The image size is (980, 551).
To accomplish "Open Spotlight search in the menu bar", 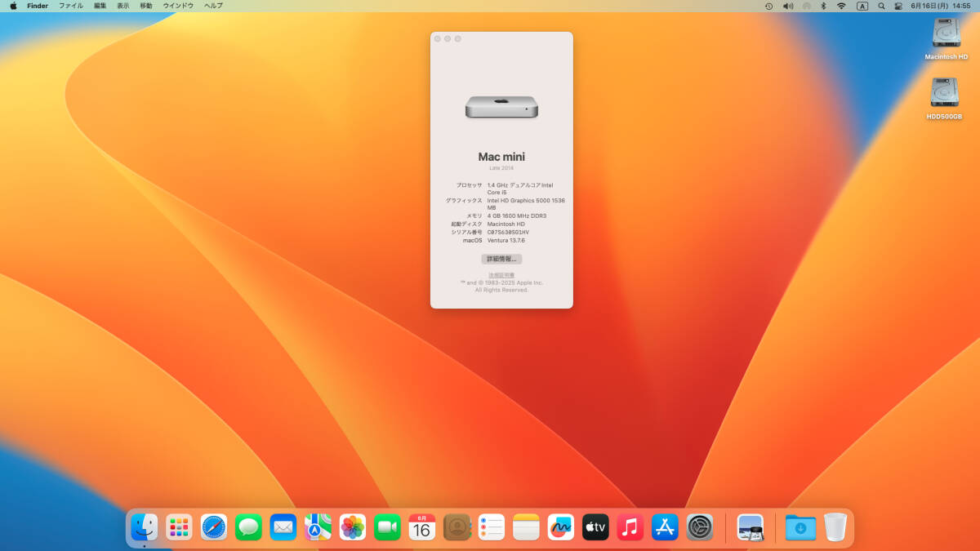I will click(x=881, y=6).
